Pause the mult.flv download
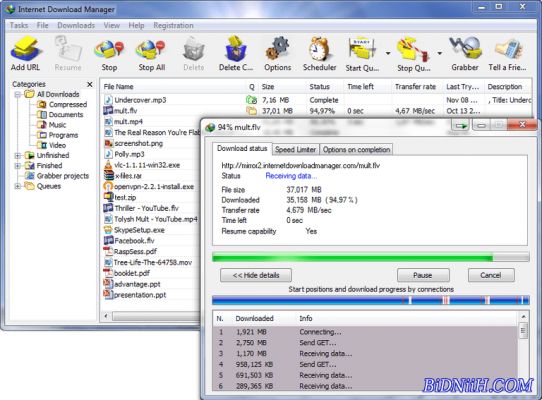Image resolution: width=542 pixels, height=400 pixels. (x=423, y=275)
